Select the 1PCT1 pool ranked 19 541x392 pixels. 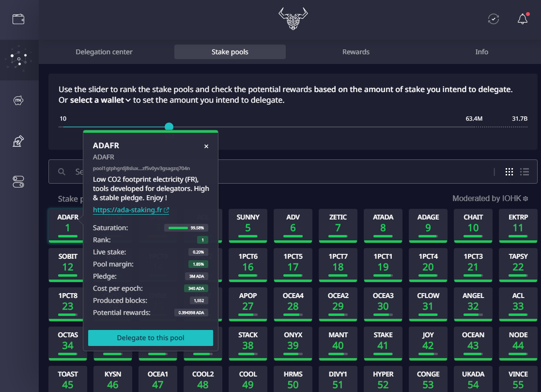pos(383,265)
